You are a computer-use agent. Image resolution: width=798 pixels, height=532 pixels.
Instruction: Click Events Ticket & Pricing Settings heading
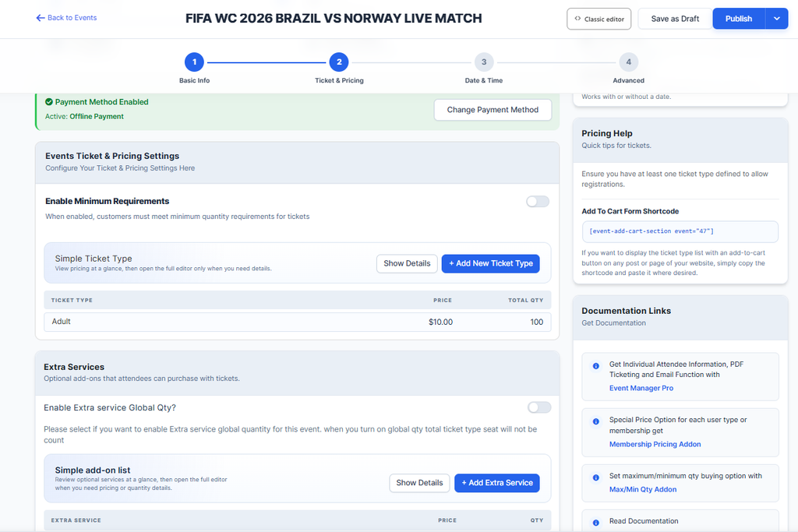coord(112,156)
